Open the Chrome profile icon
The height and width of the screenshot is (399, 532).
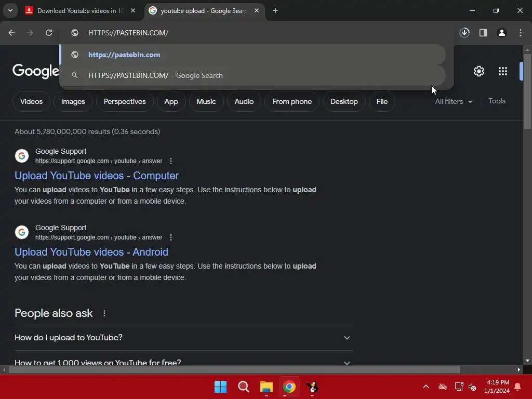coord(502,33)
